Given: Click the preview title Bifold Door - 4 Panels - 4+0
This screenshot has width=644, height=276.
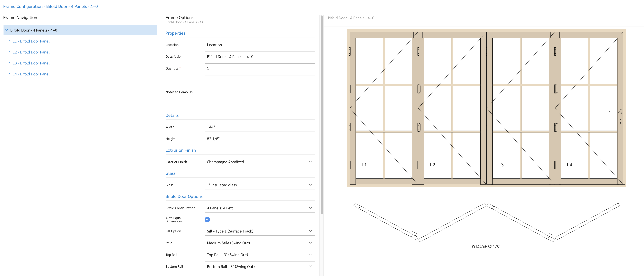Looking at the screenshot, I should coord(351,18).
